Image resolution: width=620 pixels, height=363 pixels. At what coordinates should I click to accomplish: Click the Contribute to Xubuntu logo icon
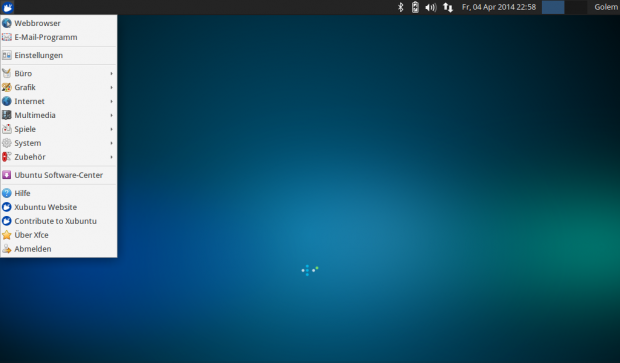[7, 221]
